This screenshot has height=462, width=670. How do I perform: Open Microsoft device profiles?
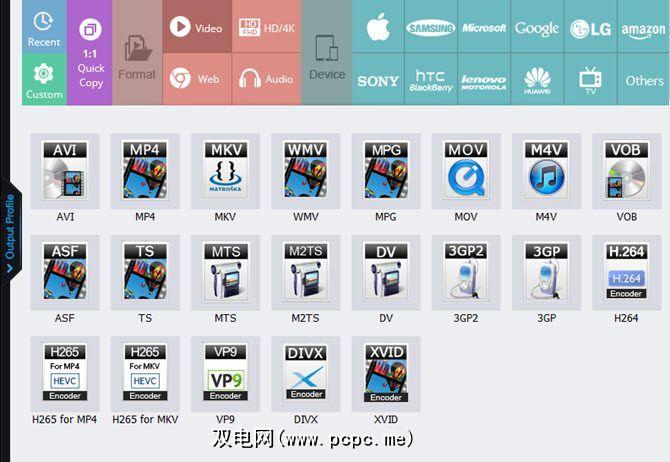pyautogui.click(x=484, y=26)
